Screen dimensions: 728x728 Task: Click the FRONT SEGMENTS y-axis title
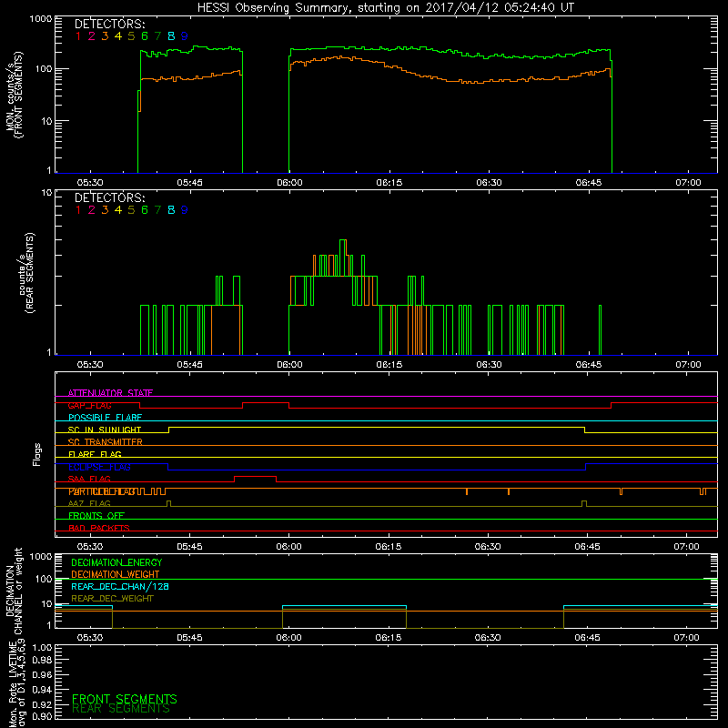pyautogui.click(x=15, y=95)
